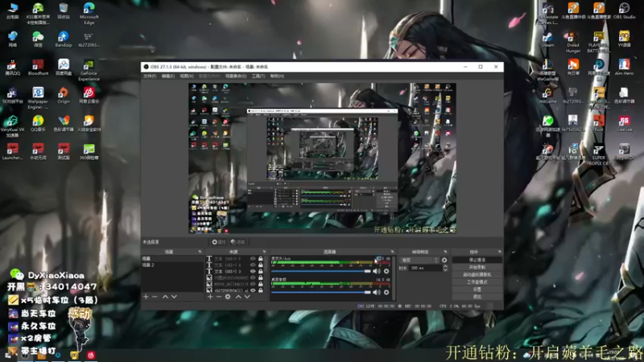This screenshot has width=644, height=362.
Task: Mute the first audio mixer channel
Action: click(377, 271)
